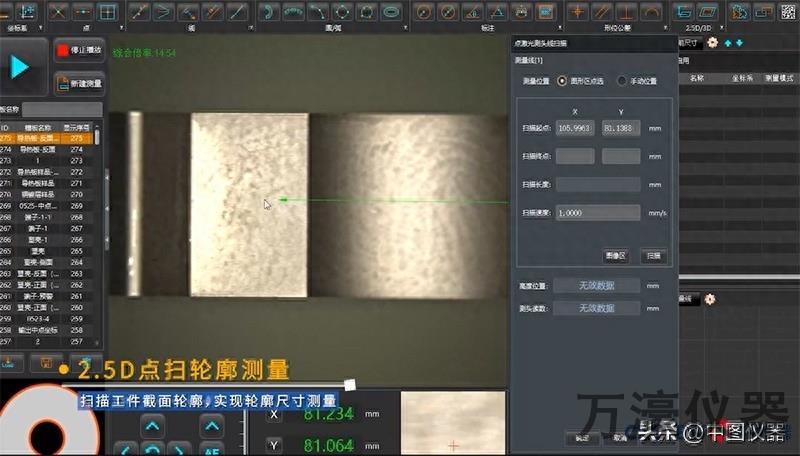Click the 扫描 scan button in dialog

pyautogui.click(x=654, y=256)
